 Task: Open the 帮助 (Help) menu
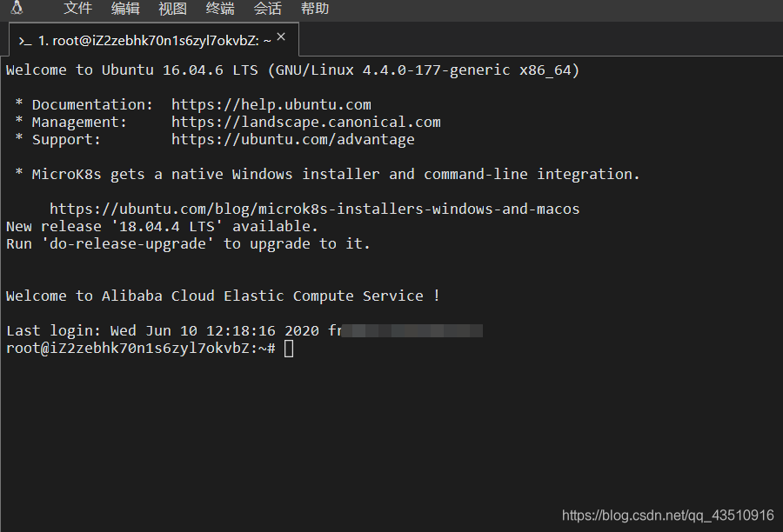pyautogui.click(x=314, y=10)
